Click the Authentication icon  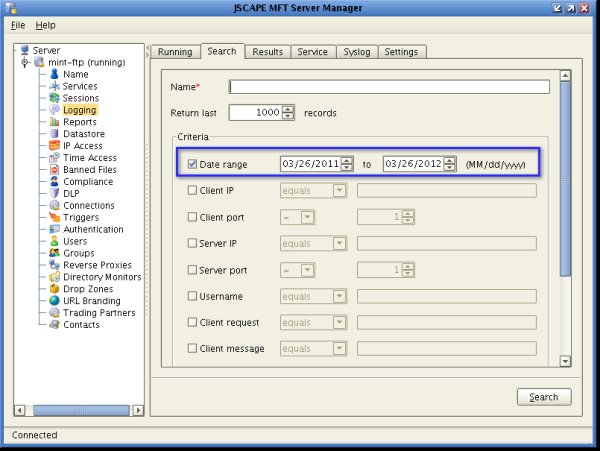pos(54,229)
